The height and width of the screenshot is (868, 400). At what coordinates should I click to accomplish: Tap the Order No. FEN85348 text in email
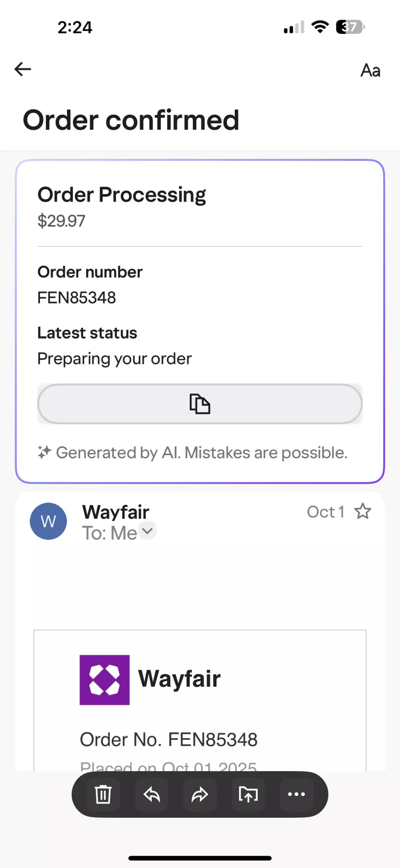pos(168,740)
